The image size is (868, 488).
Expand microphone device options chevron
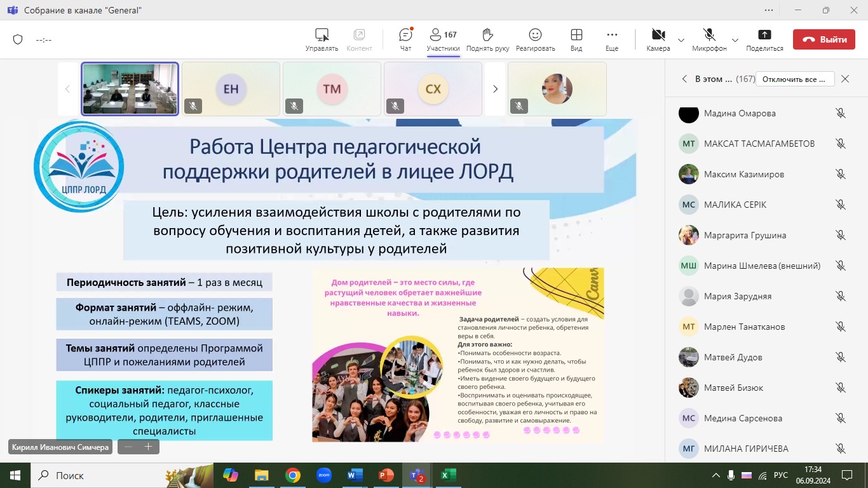(735, 39)
